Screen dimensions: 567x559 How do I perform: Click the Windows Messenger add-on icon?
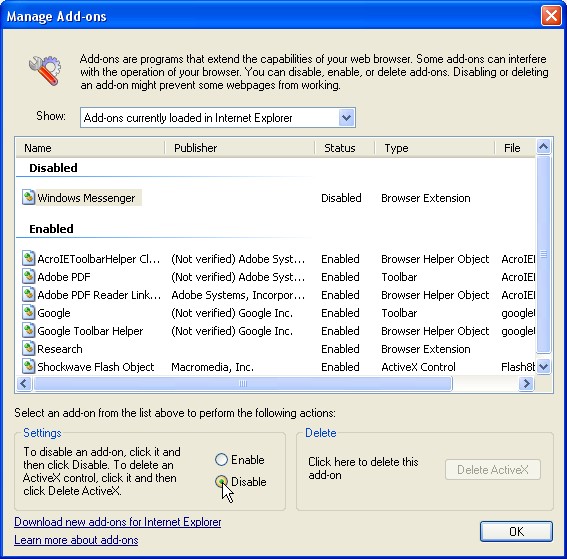point(29,197)
